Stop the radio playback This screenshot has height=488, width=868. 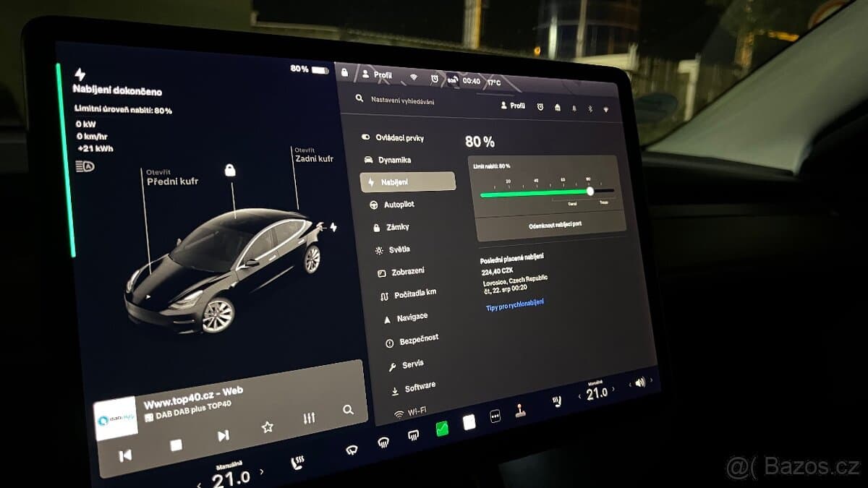click(x=176, y=445)
